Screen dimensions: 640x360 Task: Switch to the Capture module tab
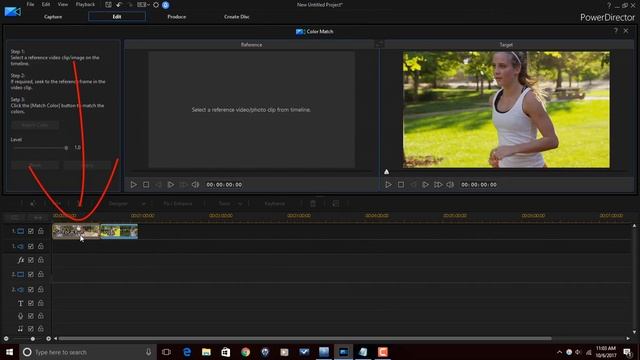(x=53, y=17)
